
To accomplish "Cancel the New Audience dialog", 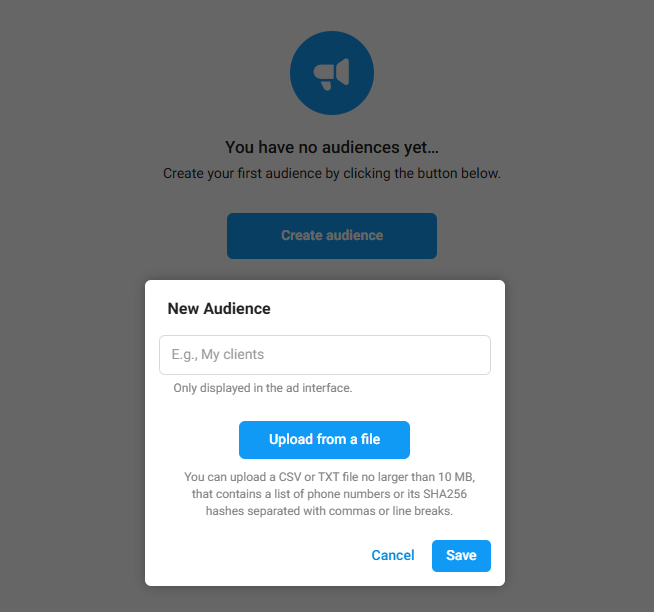I will click(392, 555).
